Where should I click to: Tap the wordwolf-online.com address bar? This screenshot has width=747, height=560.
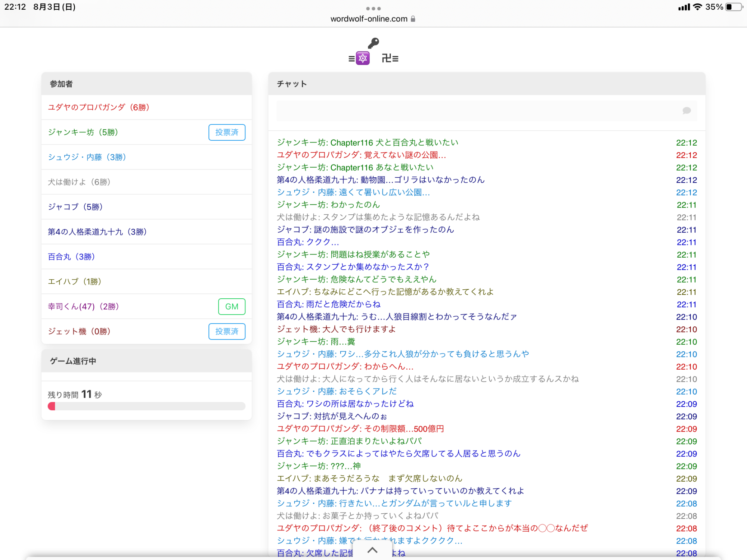(369, 19)
